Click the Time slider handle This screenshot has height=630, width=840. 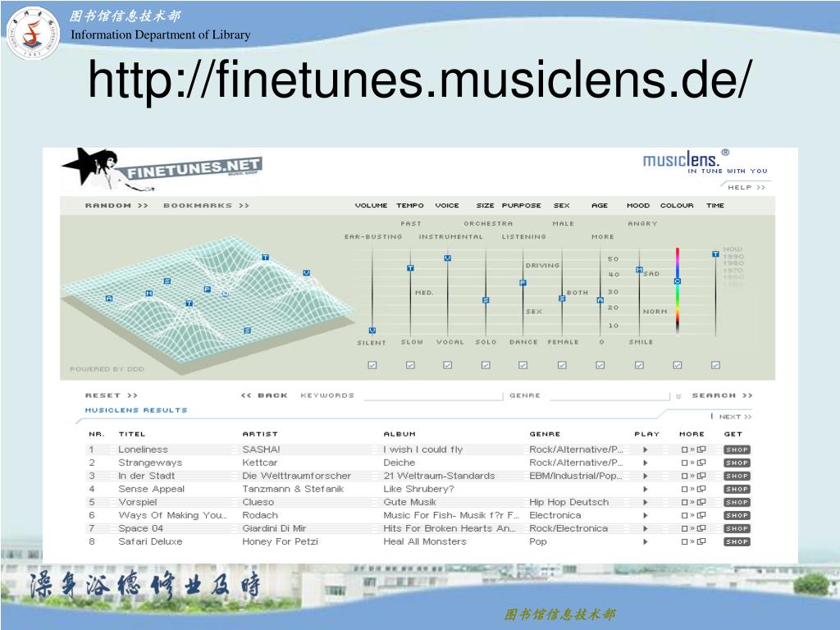tap(715, 254)
